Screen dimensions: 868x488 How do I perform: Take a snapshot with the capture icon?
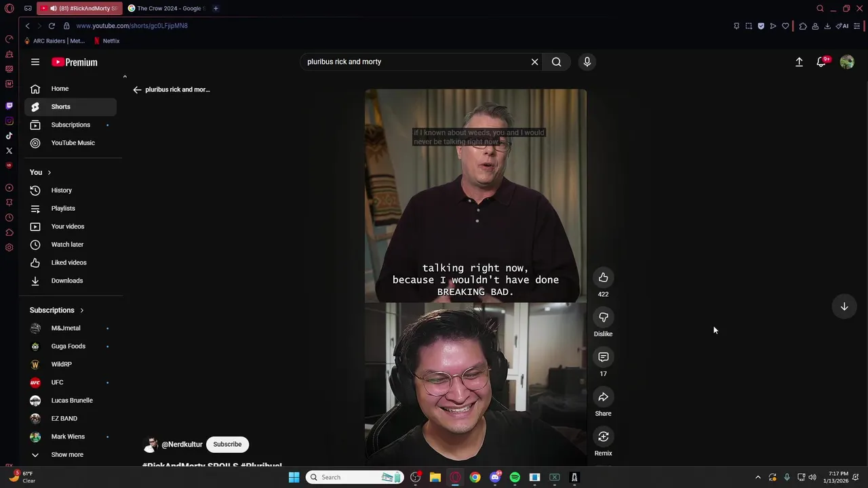(x=749, y=26)
